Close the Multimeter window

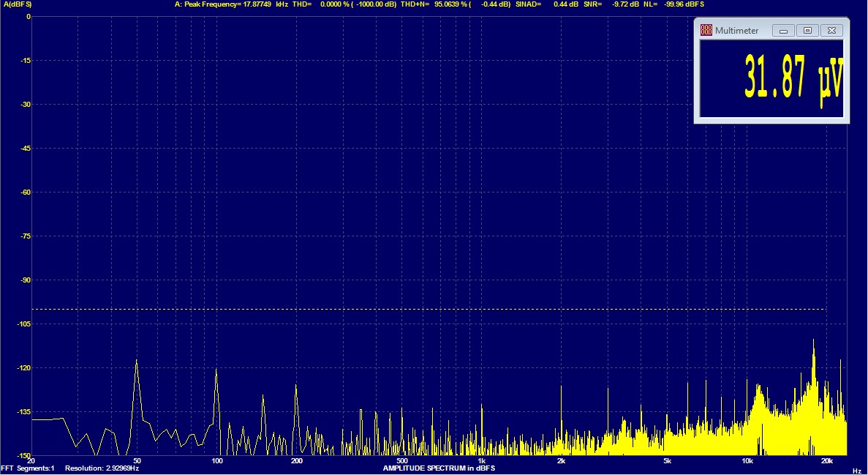pyautogui.click(x=831, y=31)
